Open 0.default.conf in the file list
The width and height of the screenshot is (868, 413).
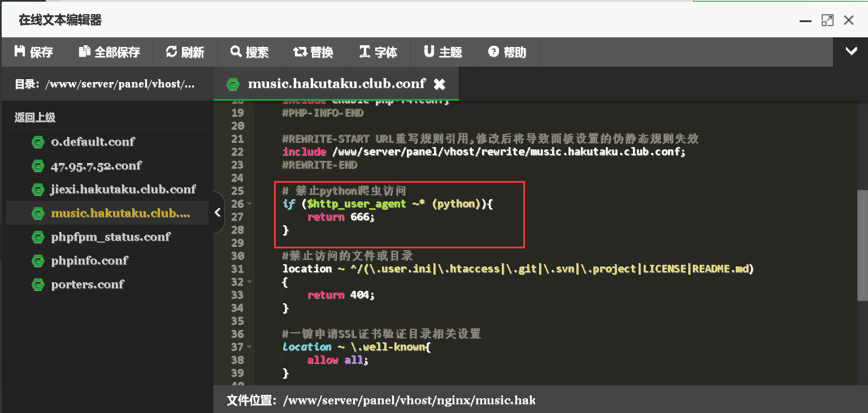click(x=93, y=141)
